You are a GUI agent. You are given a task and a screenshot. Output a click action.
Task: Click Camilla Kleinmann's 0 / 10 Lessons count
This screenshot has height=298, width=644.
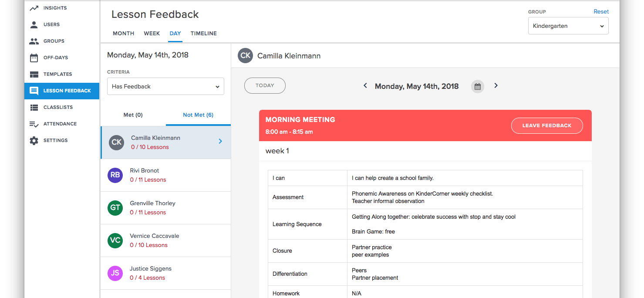point(150,147)
